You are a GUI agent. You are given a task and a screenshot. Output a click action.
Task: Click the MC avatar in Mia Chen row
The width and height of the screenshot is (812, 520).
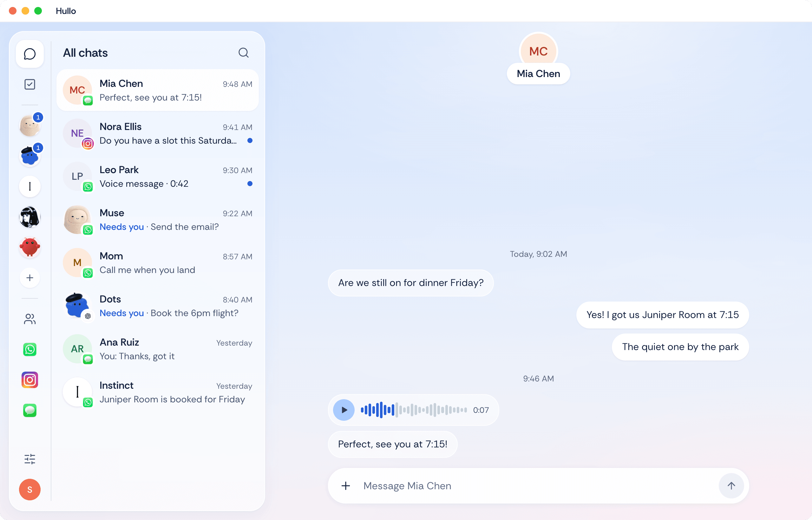(x=77, y=90)
